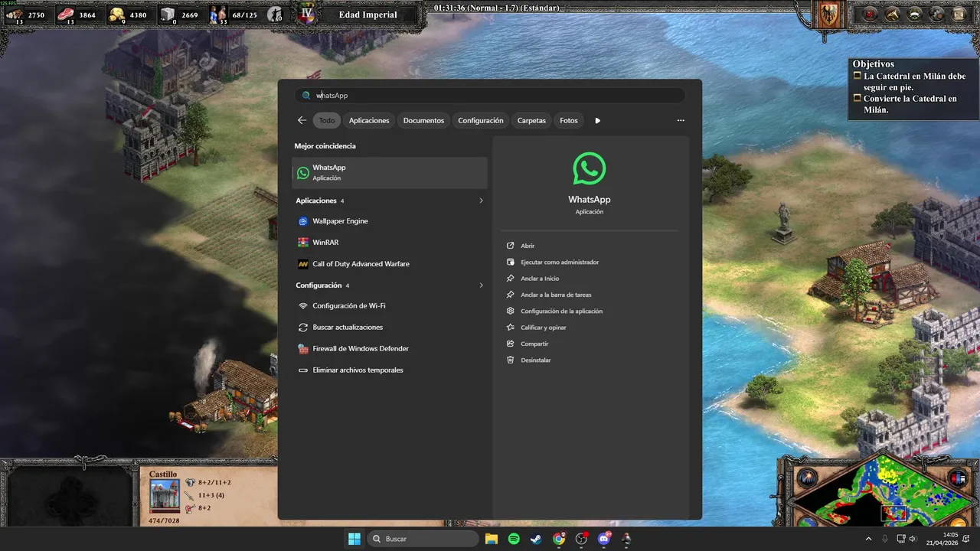The width and height of the screenshot is (980, 551).
Task: Open WinRAR from search results
Action: click(x=390, y=243)
